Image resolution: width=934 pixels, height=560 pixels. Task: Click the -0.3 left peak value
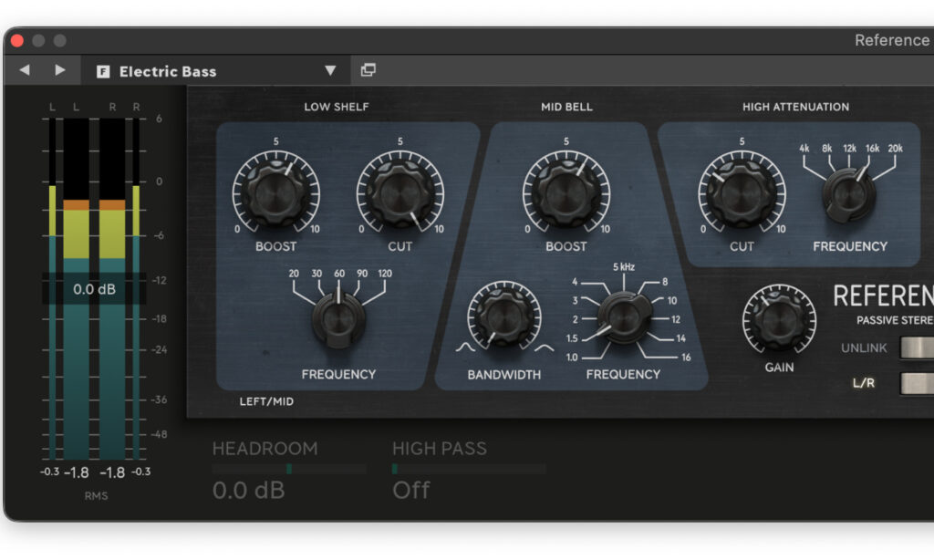(x=50, y=472)
